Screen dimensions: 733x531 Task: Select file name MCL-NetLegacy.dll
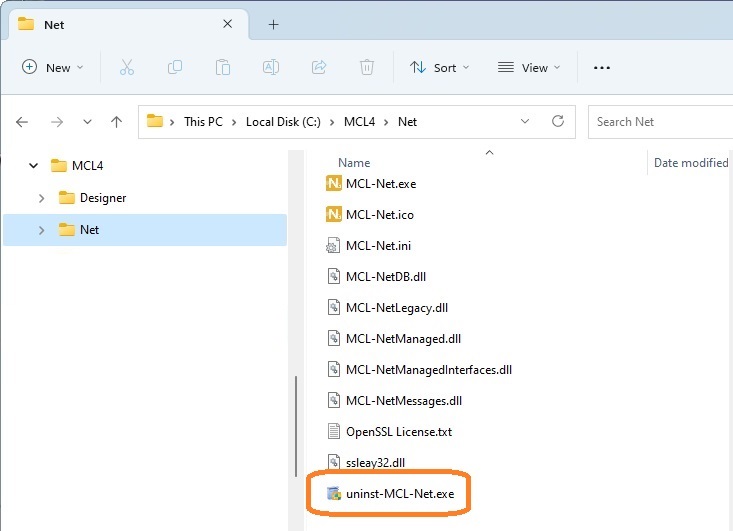(397, 308)
